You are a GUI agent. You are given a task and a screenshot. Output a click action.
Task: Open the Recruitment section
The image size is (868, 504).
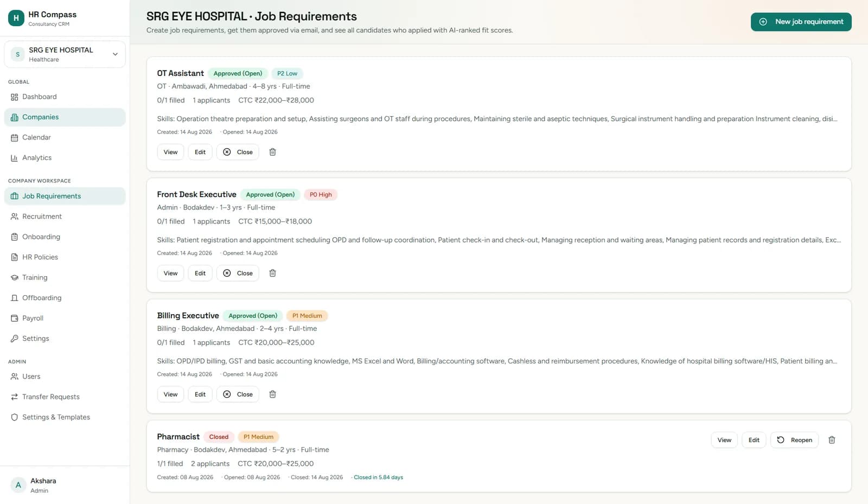[65, 216]
